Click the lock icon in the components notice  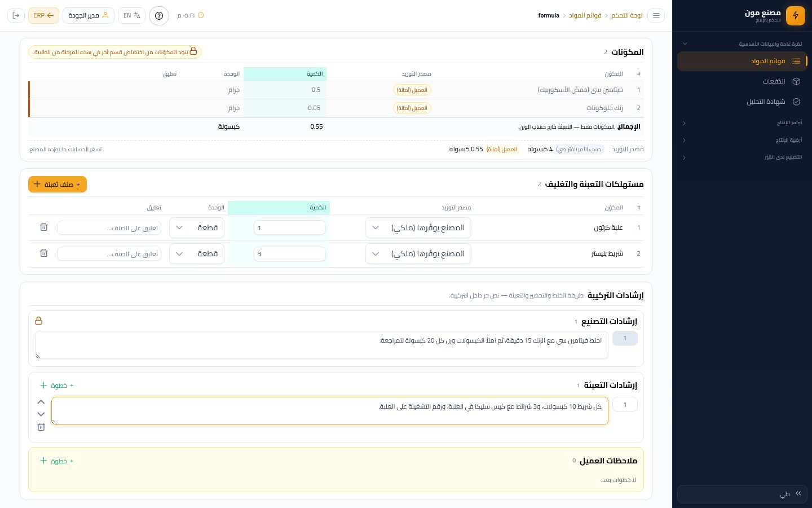point(193,51)
